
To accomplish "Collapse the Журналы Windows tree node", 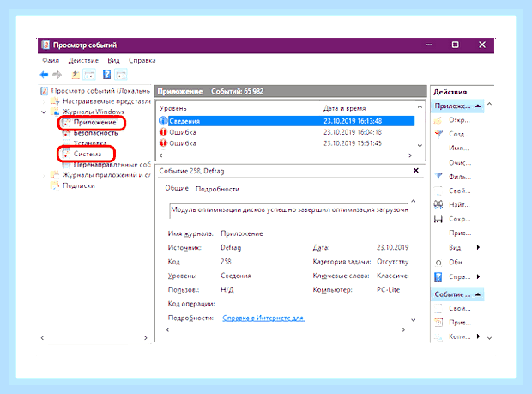I will coord(44,112).
